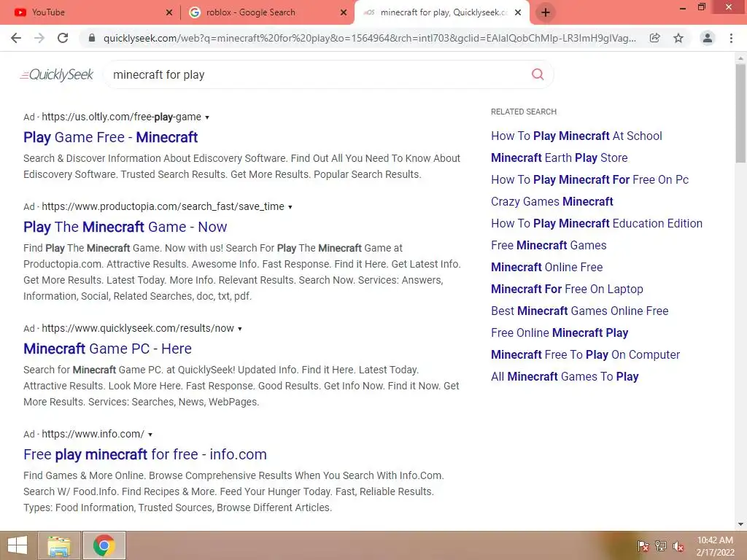
Task: Expand the productopia.com ad dropdown arrow
Action: pyautogui.click(x=290, y=206)
